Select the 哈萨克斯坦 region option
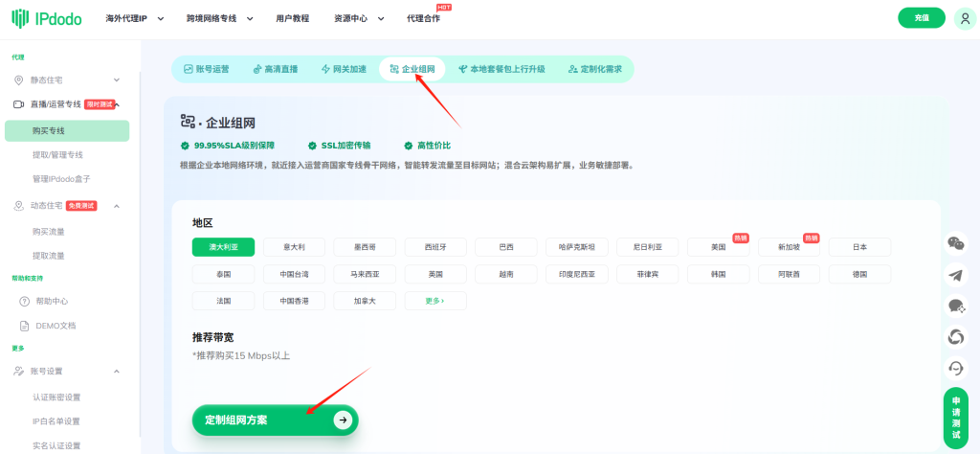 click(577, 247)
